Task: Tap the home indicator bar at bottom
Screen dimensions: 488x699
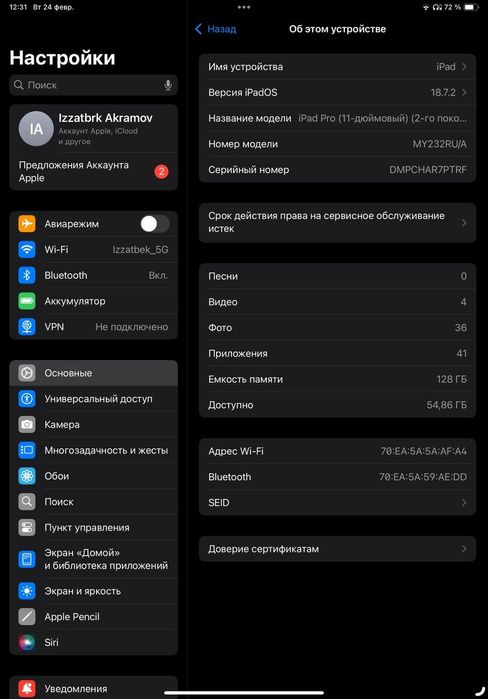Action: pos(244,693)
